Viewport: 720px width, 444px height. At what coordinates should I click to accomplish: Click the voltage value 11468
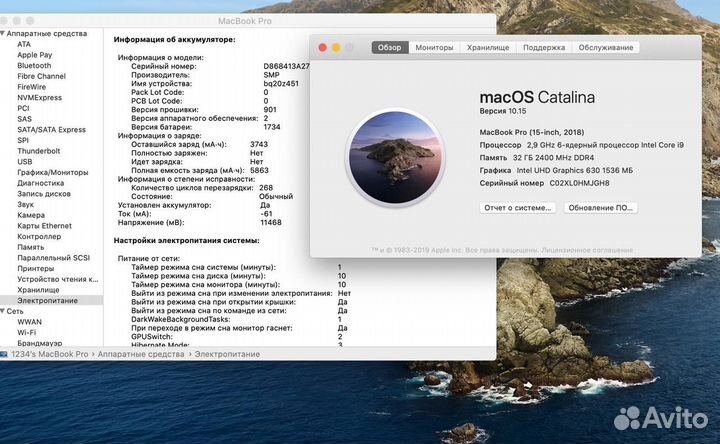tap(271, 223)
